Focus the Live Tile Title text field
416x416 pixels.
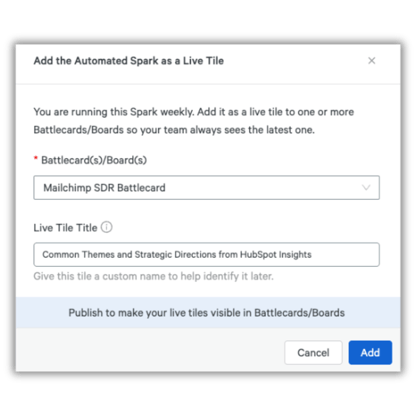point(206,255)
